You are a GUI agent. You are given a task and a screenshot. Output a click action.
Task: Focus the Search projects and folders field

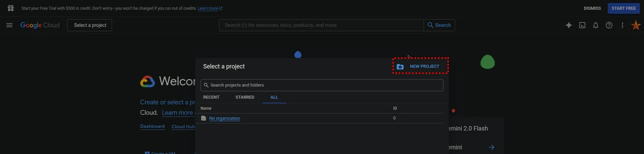322,85
